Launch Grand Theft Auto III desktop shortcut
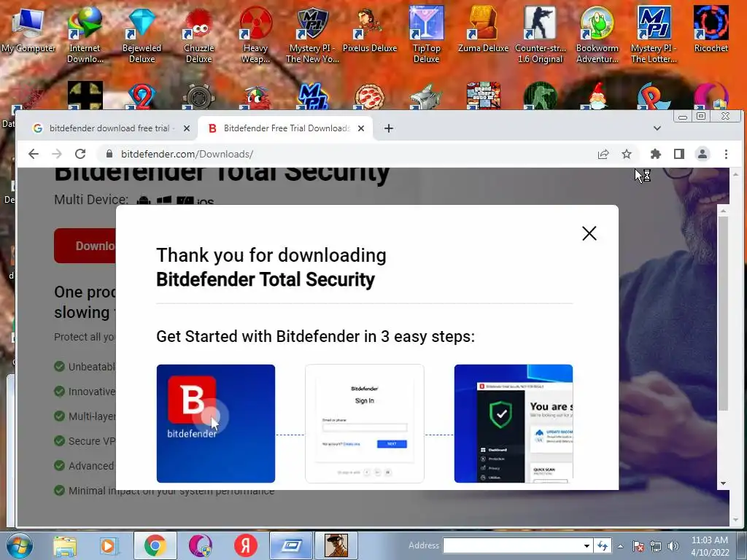747x560 pixels. pos(483,96)
